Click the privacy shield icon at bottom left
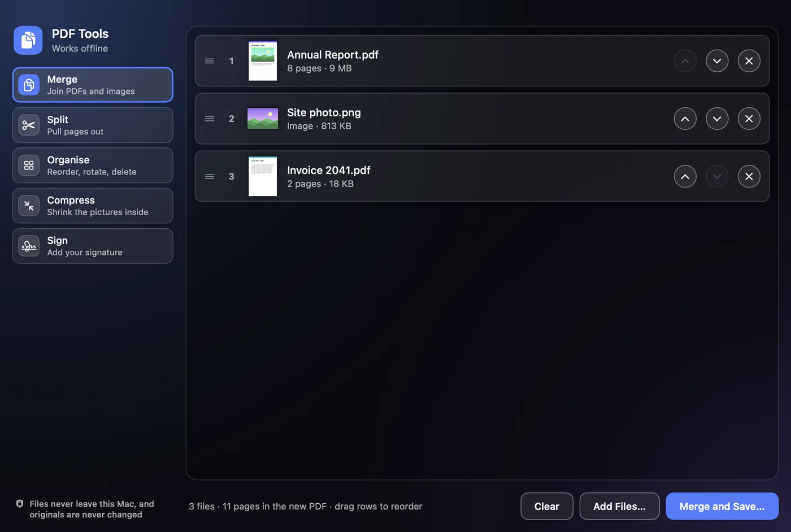 (20, 504)
